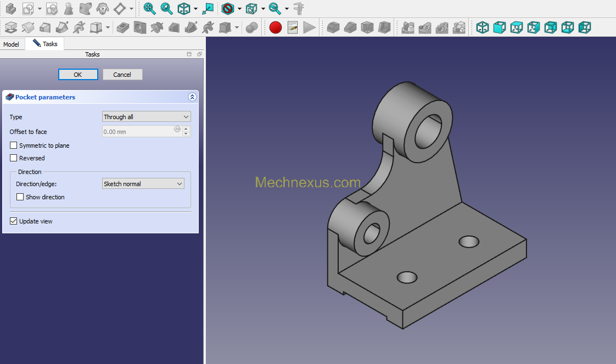Click the Execute macro play icon
This screenshot has width=616, height=364.
(x=310, y=27)
